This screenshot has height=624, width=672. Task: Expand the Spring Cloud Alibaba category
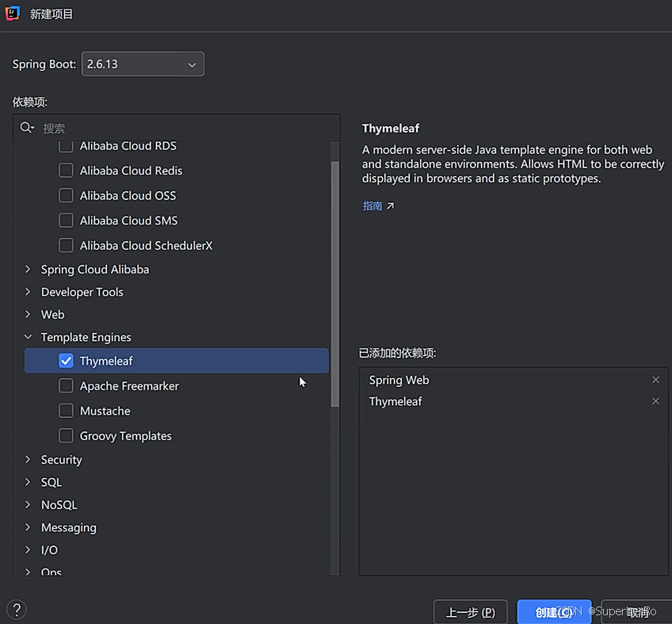[28, 269]
